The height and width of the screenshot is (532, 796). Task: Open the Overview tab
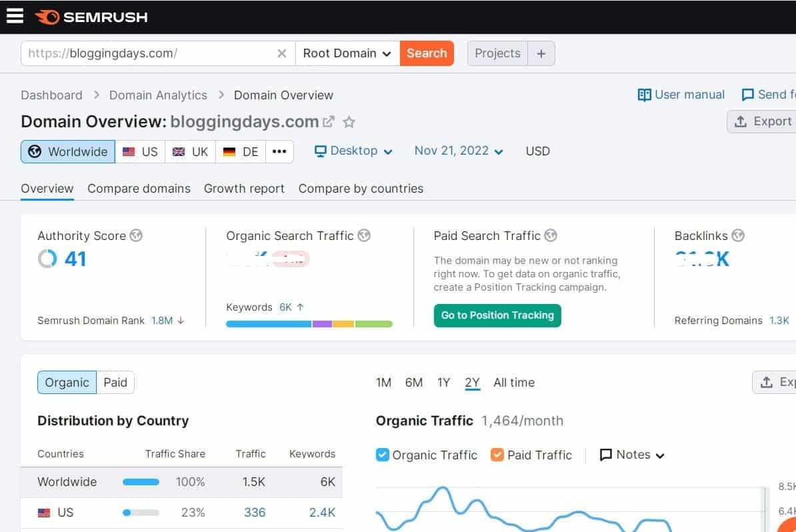coord(47,189)
